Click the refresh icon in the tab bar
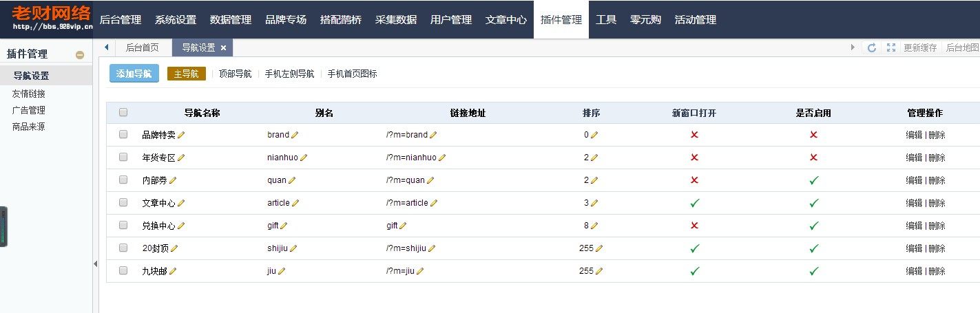The width and height of the screenshot is (980, 313). pos(871,47)
